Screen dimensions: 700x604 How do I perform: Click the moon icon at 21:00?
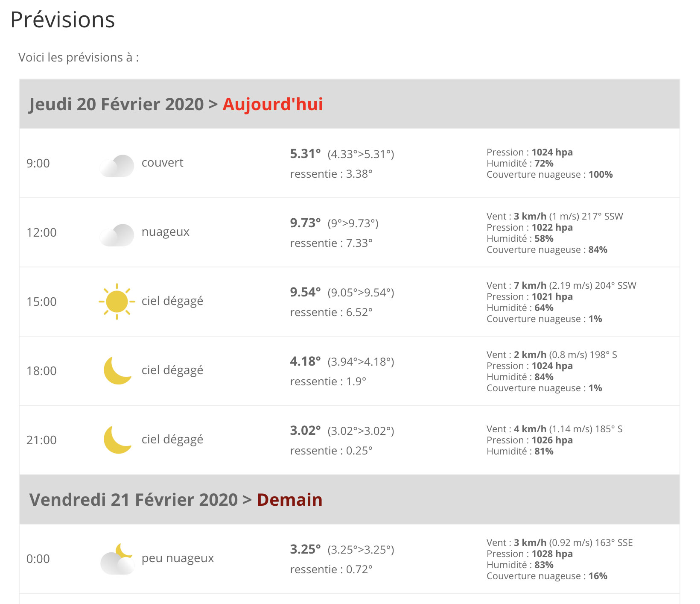coord(118,440)
